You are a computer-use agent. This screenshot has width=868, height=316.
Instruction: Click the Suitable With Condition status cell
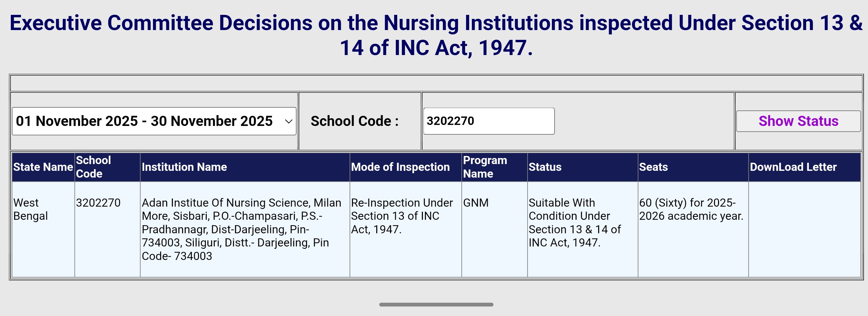tap(575, 222)
